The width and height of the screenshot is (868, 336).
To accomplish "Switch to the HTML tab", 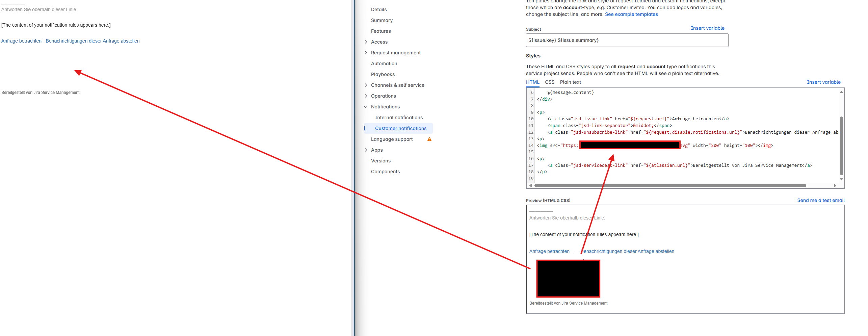I will coord(533,82).
